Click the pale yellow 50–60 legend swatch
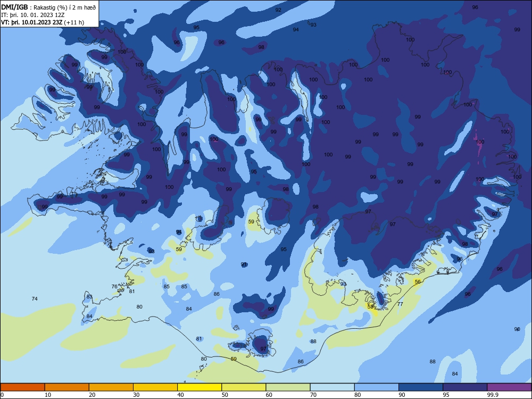 pyautogui.click(x=244, y=387)
